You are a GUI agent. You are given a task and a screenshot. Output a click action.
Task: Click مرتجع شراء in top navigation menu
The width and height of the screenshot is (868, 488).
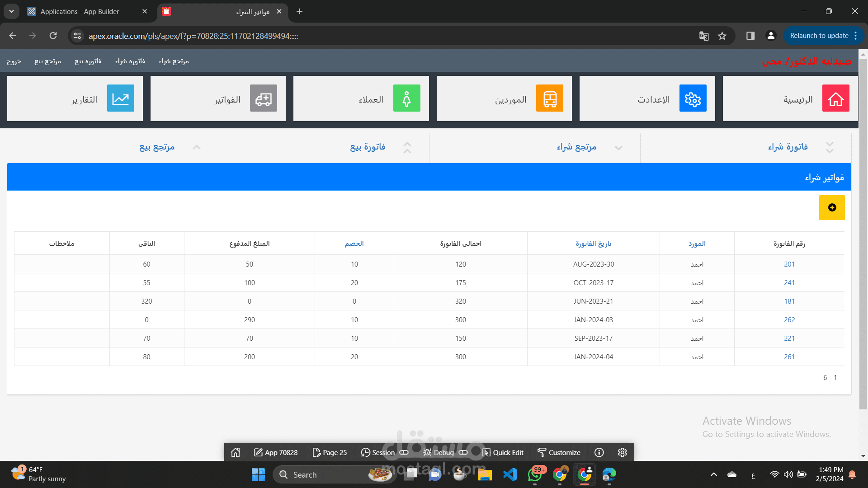coord(174,61)
